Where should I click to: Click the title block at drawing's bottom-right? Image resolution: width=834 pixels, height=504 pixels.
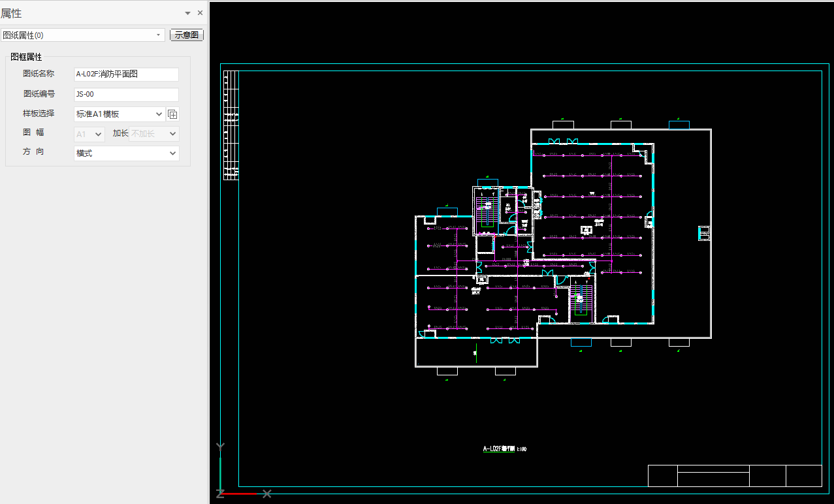(x=734, y=476)
